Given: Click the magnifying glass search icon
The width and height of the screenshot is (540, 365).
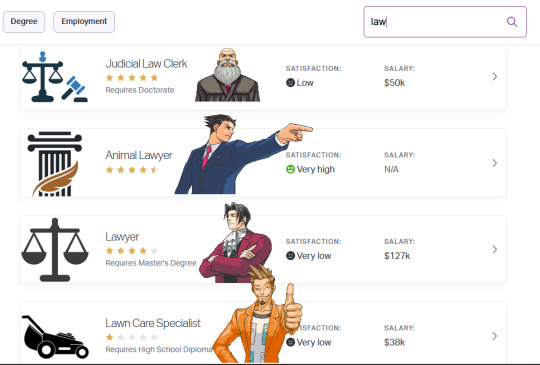Looking at the screenshot, I should pyautogui.click(x=512, y=22).
